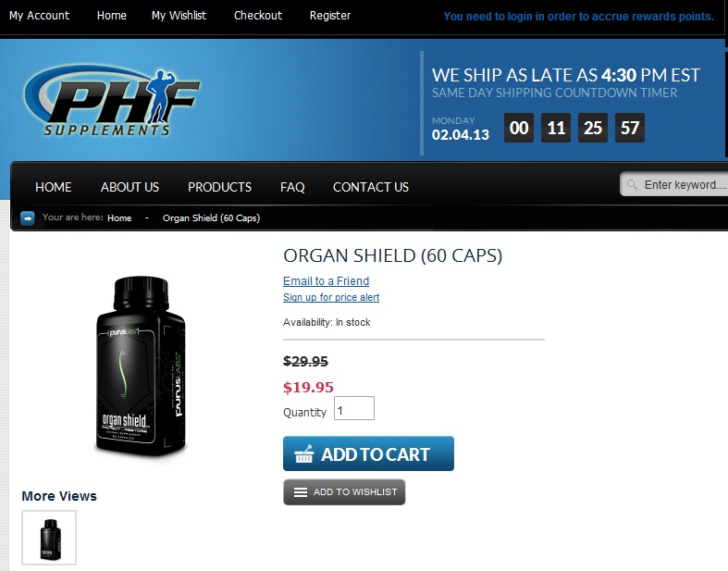Open the Checkout page link
This screenshot has height=571, width=728.
(x=258, y=16)
